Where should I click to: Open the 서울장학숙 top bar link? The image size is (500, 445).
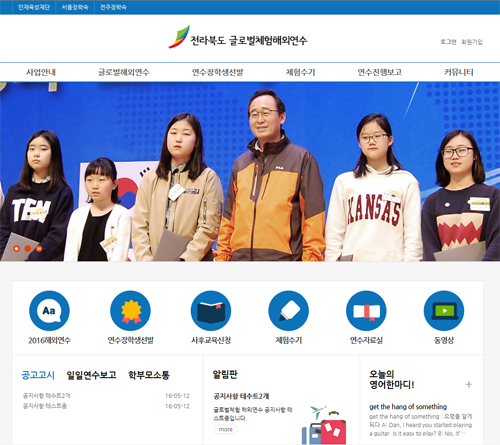tap(75, 7)
